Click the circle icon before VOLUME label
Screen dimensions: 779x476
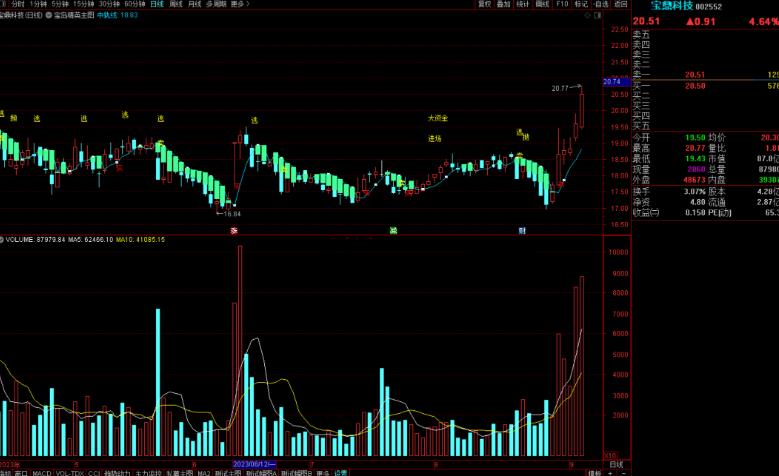coord(1,240)
